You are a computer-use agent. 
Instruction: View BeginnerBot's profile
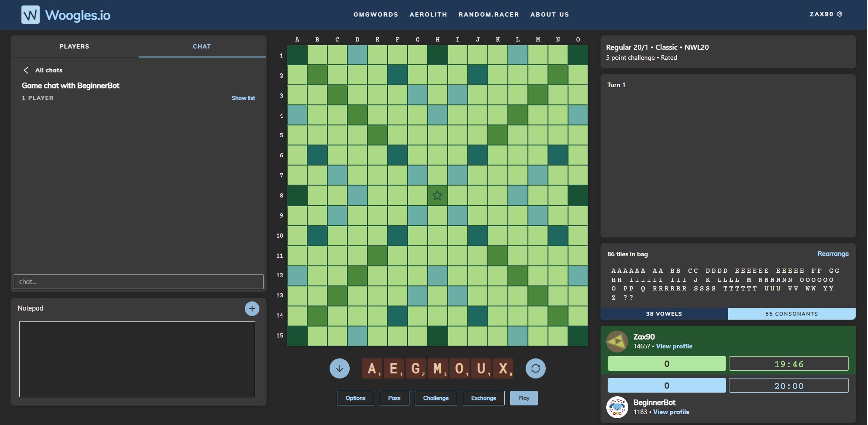point(671,411)
